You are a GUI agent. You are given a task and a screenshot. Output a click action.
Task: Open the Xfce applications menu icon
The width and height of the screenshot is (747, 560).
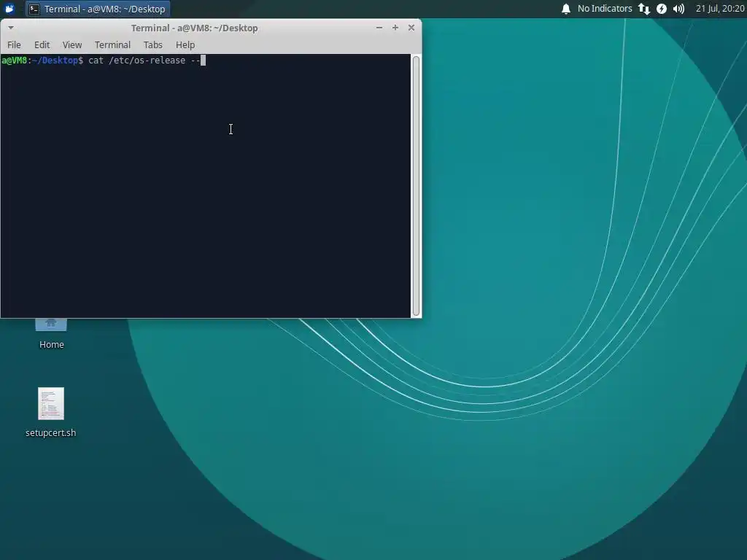(x=9, y=9)
